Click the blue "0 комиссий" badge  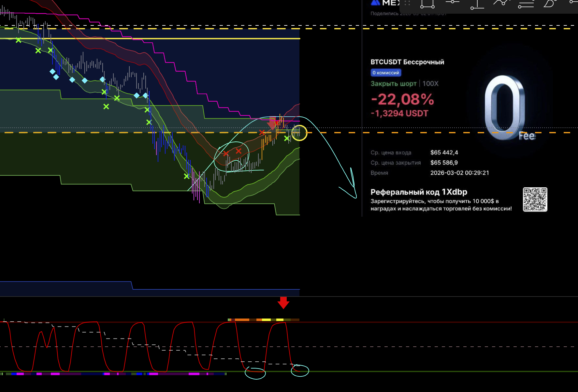[x=386, y=73]
